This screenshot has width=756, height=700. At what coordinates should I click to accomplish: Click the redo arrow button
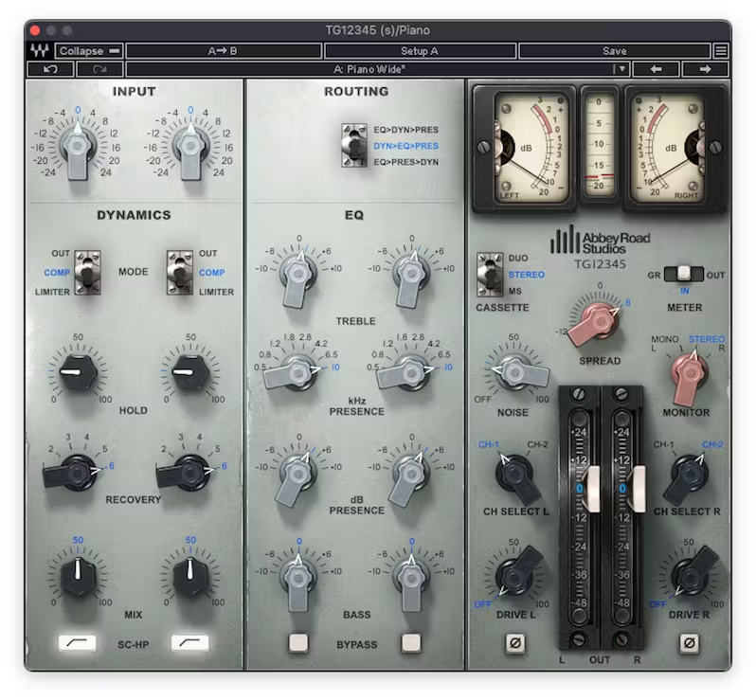tap(99, 69)
